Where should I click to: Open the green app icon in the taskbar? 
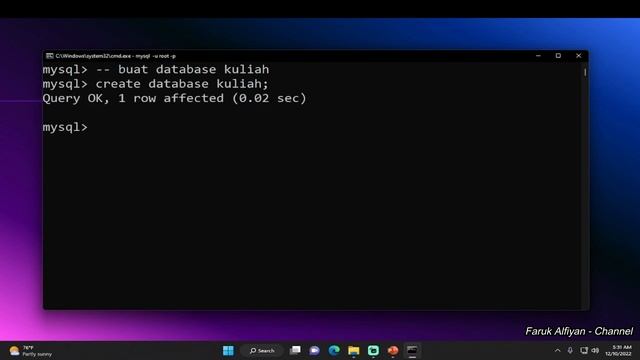point(373,351)
